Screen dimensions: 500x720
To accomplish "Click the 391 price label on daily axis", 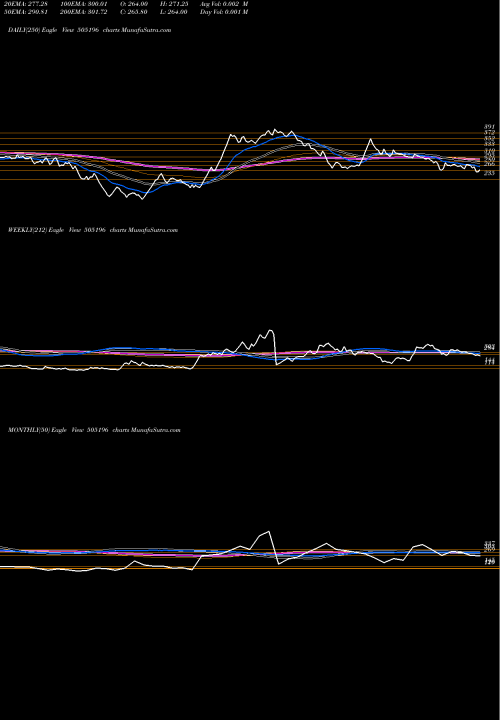I will pyautogui.click(x=489, y=127).
